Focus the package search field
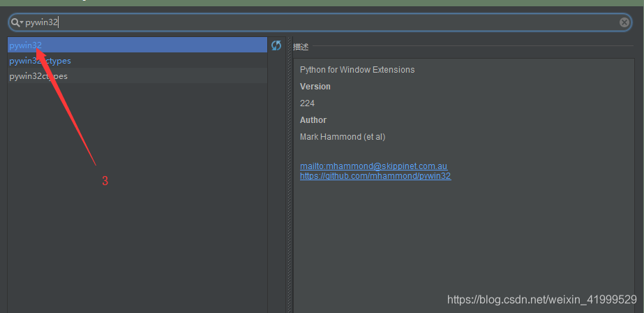Image resolution: width=644 pixels, height=313 pixels. (320, 22)
